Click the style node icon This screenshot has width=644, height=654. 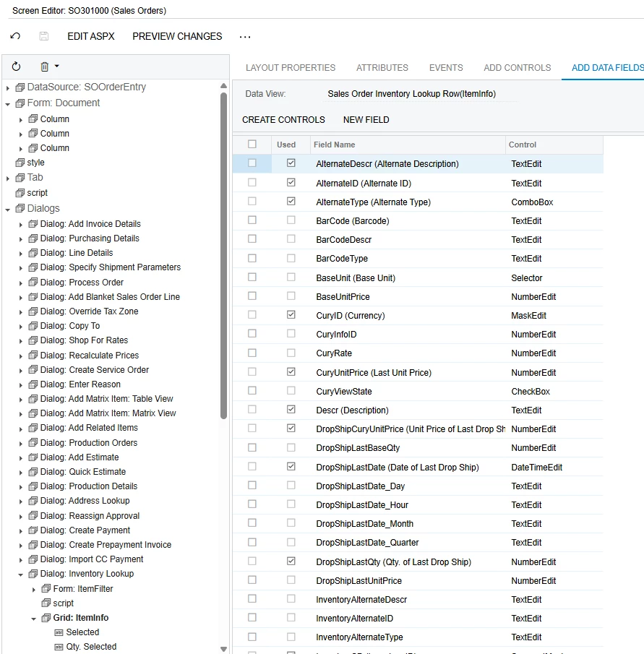(20, 163)
